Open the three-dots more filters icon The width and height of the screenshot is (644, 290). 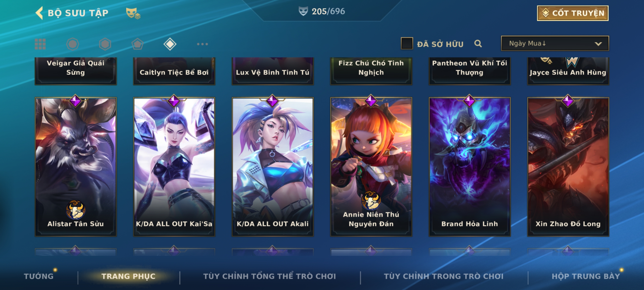(x=202, y=44)
